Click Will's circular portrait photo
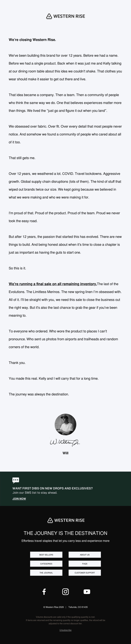Screen dimensions: 131x644 (x=65, y=425)
